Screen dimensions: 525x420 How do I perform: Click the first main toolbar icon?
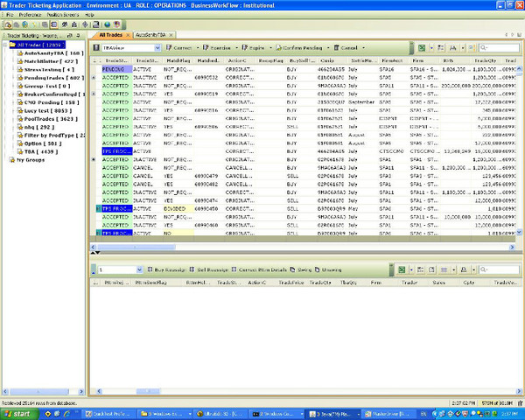pyautogui.click(x=8, y=24)
